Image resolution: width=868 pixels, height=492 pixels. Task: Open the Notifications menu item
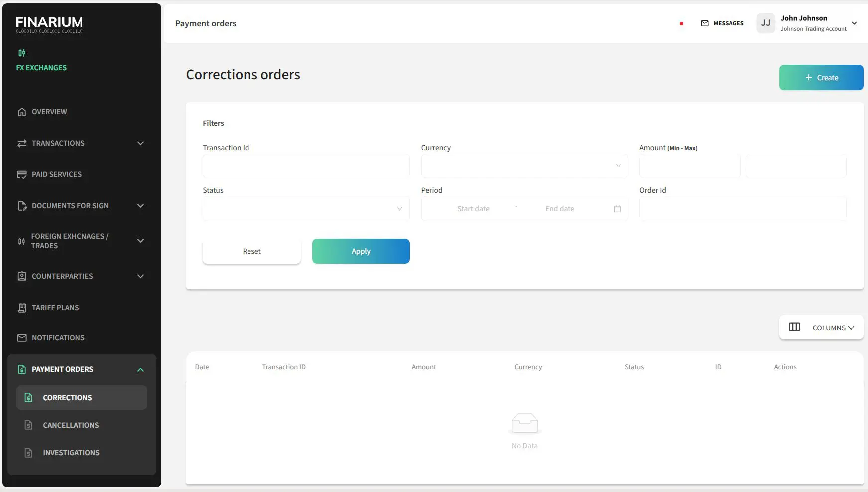[x=58, y=338]
